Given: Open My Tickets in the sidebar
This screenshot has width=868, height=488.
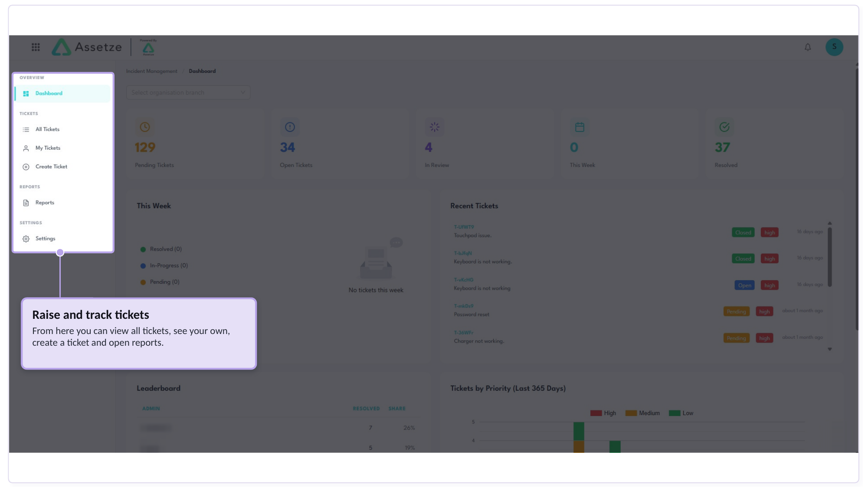Looking at the screenshot, I should (x=62, y=148).
